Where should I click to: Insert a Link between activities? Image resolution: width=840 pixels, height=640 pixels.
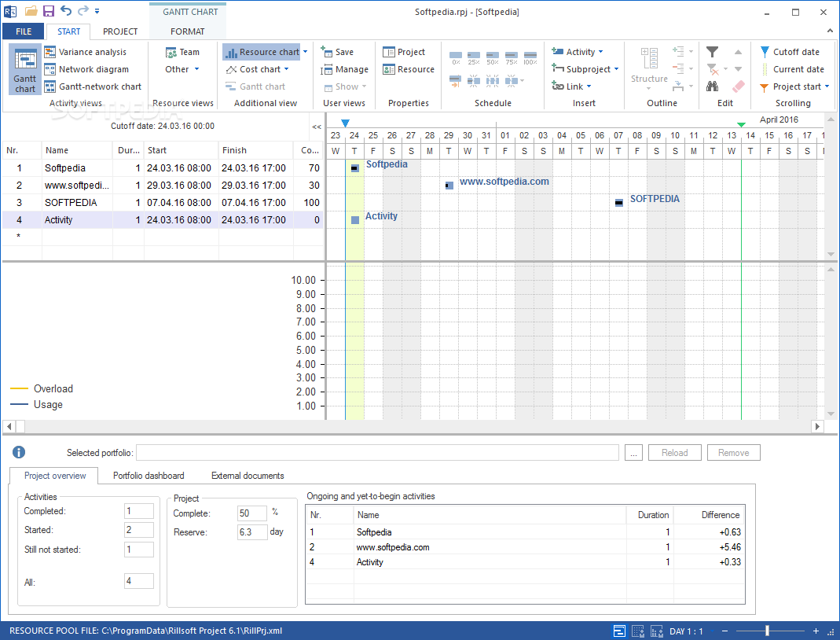[567, 86]
